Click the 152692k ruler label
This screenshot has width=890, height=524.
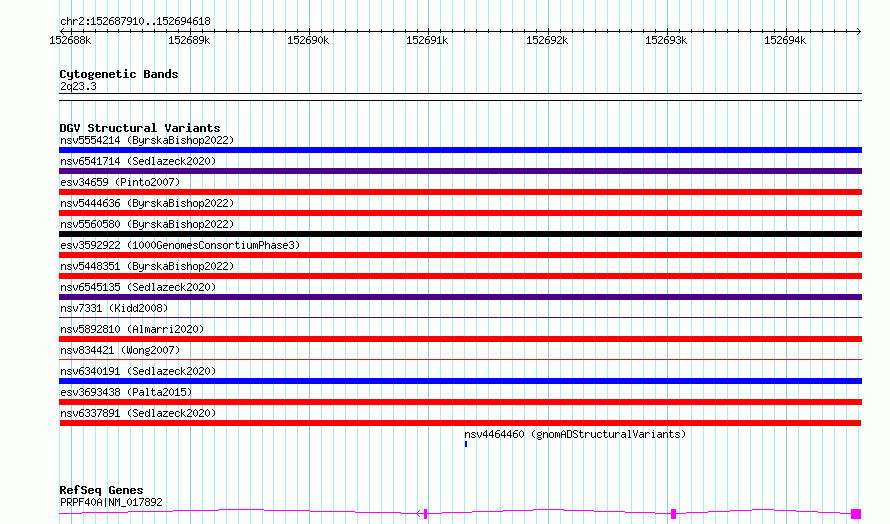pos(547,40)
